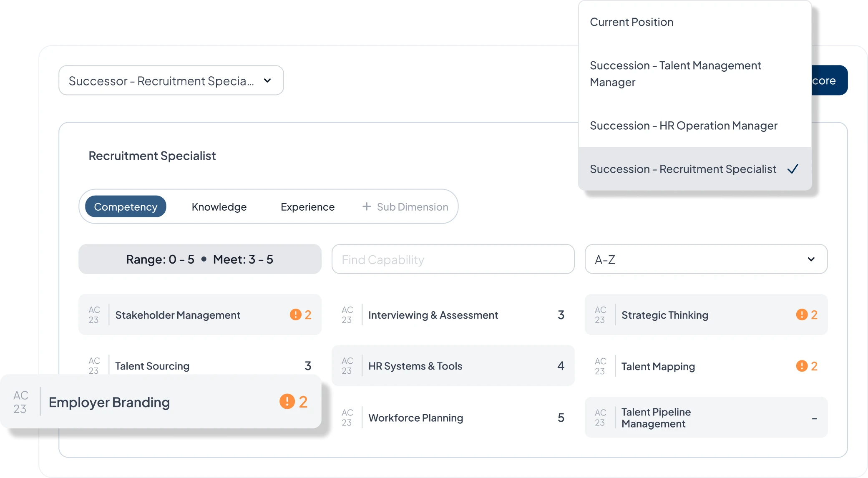Screen dimensions: 868x478
Task: Click the warning icon on Stakeholder Management
Action: tap(295, 314)
